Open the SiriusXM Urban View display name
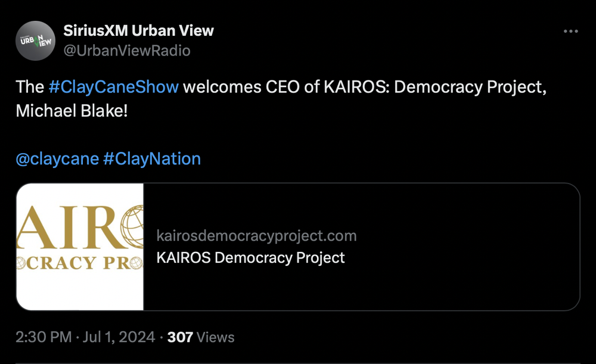The image size is (596, 364). tap(138, 30)
